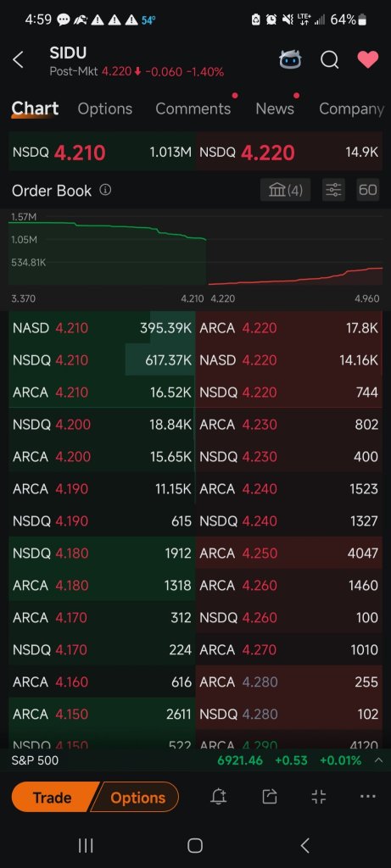
Task: Tap the back arrow next to SIDU
Action: [x=19, y=59]
